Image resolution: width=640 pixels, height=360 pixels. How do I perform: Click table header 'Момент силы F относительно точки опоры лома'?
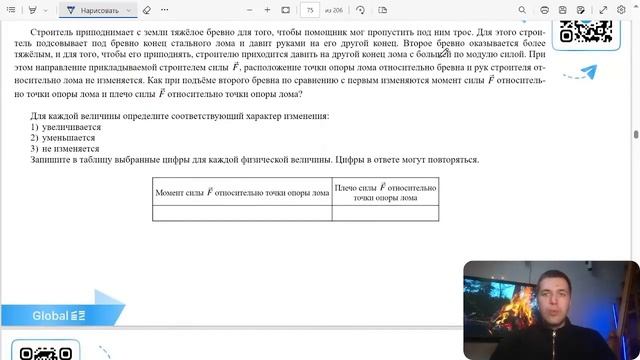point(242,192)
